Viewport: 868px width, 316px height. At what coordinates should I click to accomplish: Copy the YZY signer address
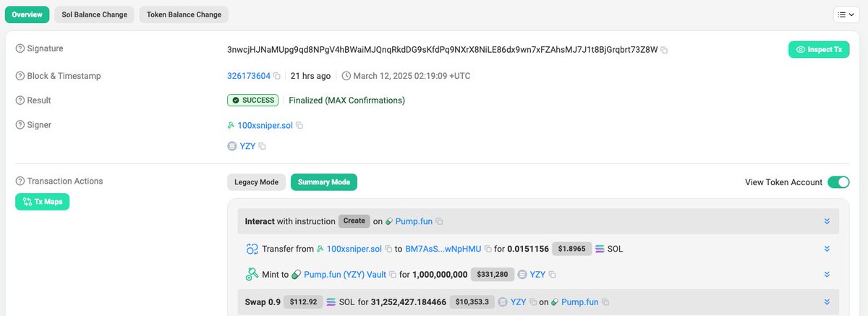(x=263, y=146)
